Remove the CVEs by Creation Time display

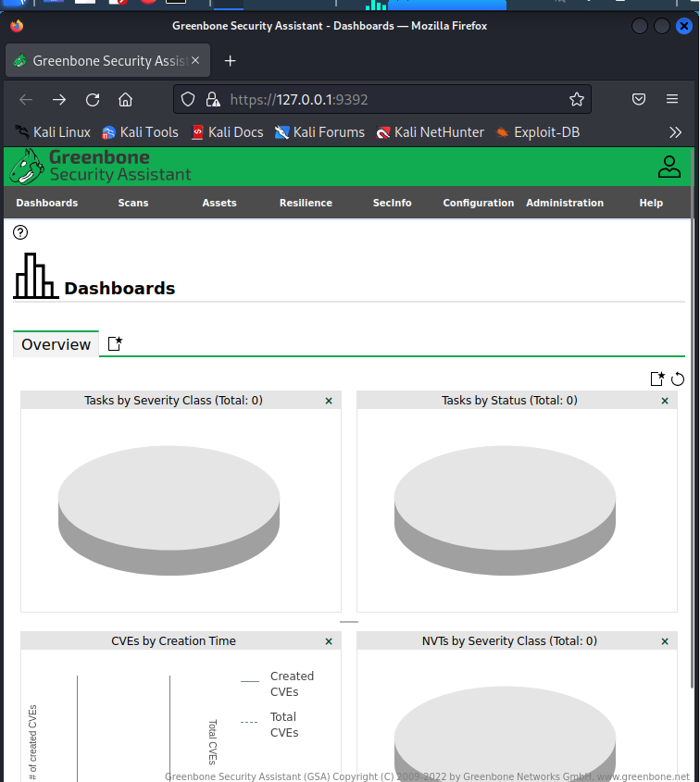pos(329,641)
